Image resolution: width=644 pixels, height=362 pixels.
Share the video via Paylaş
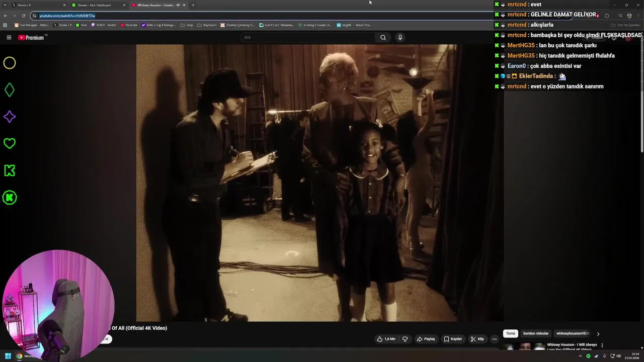426,339
